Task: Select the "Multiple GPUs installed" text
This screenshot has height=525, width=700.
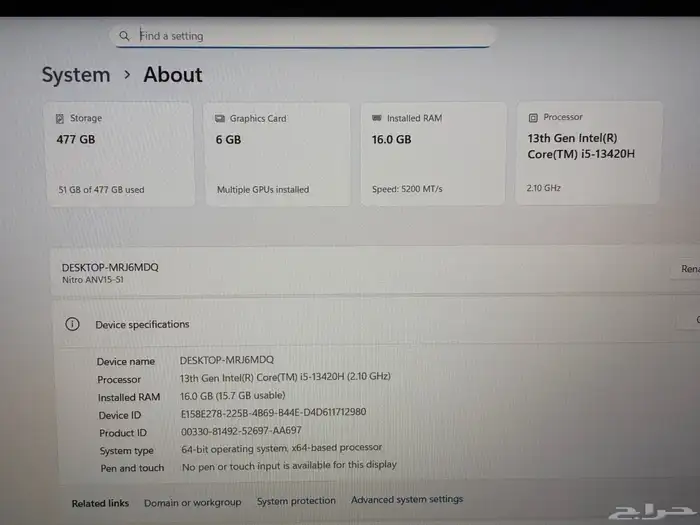Action: 263,189
